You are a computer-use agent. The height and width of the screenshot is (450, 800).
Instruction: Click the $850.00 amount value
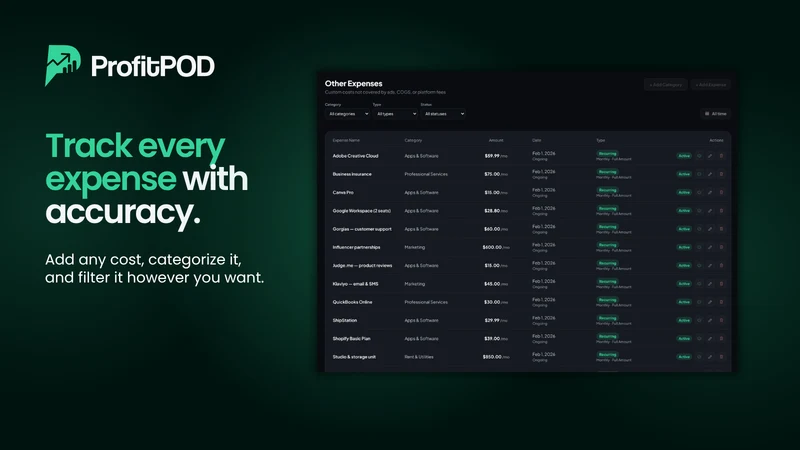pos(492,357)
